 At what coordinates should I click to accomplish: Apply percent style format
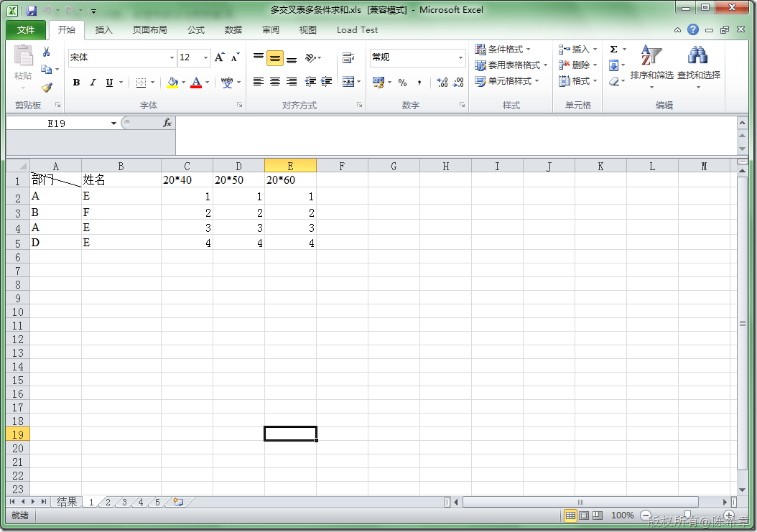coord(403,83)
